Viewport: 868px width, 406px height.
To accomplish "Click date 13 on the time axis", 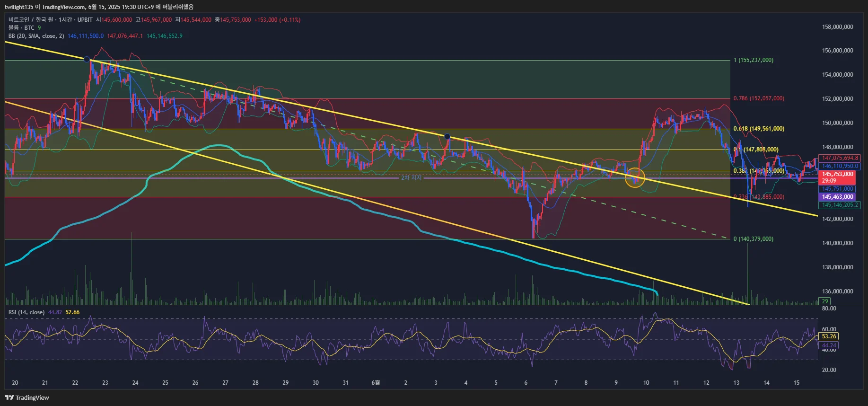I will pos(736,383).
